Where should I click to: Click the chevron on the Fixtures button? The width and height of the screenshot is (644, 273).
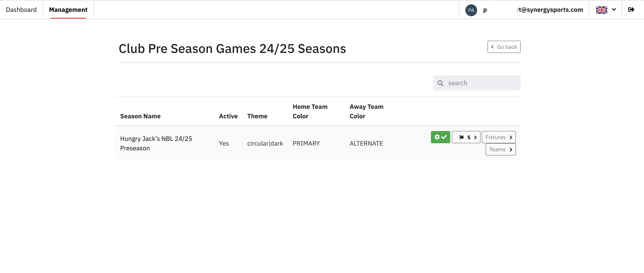[x=511, y=137]
